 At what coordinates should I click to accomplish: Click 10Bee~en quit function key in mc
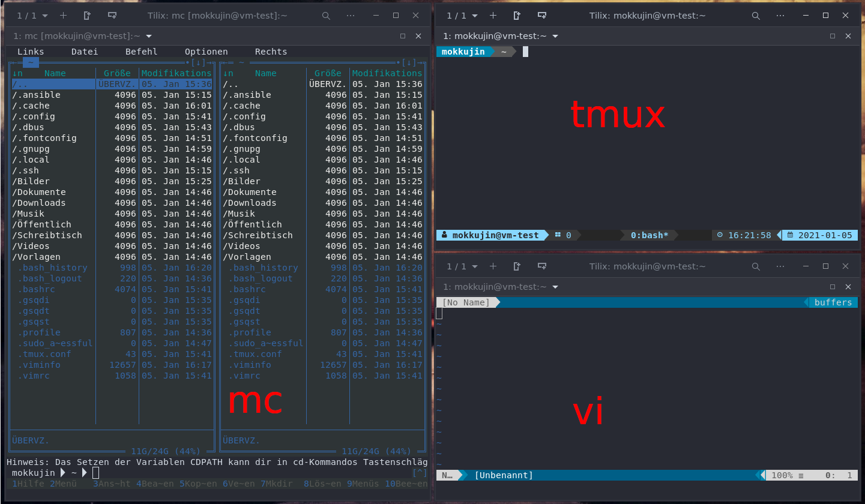click(406, 484)
